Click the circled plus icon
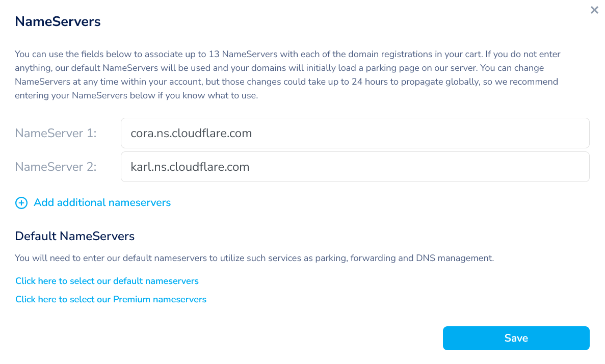The image size is (605, 364). pyautogui.click(x=21, y=203)
